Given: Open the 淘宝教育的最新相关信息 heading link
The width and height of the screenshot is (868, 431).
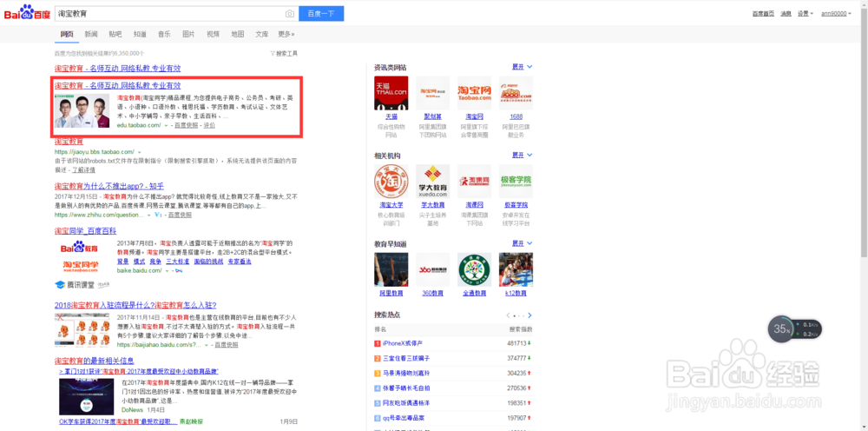Looking at the screenshot, I should click(x=94, y=361).
